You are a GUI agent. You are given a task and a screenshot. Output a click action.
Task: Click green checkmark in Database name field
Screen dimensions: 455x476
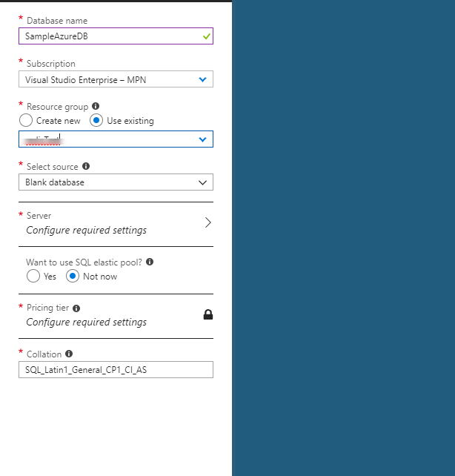pos(205,36)
